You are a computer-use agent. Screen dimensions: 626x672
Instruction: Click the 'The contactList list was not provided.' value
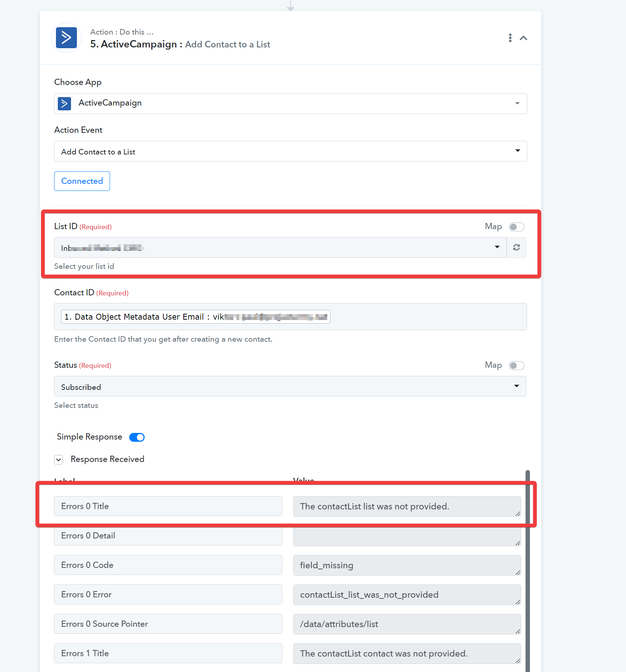(407, 506)
